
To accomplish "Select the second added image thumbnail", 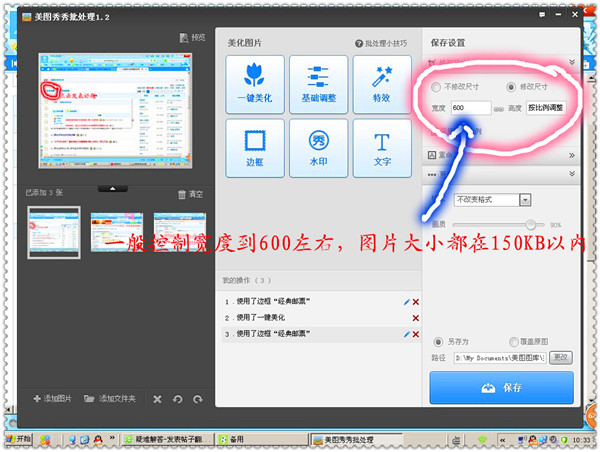I will (117, 232).
